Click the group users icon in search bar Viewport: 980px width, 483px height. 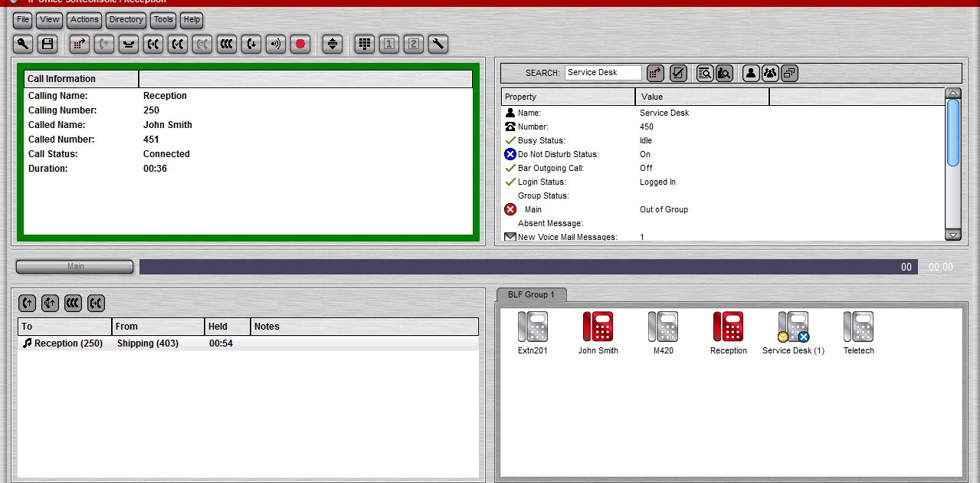pyautogui.click(x=770, y=73)
